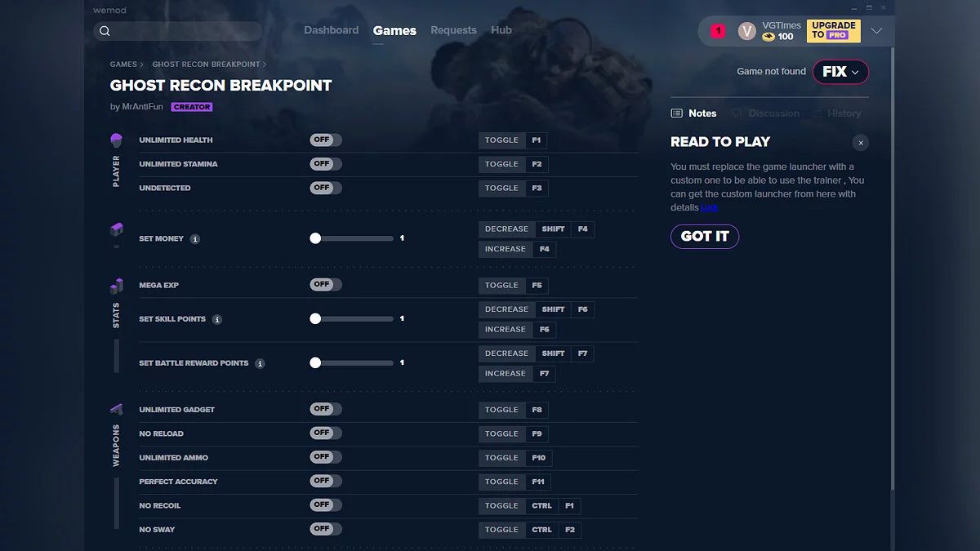This screenshot has width=980, height=551.
Task: Open the Requests tab
Action: [x=454, y=30]
